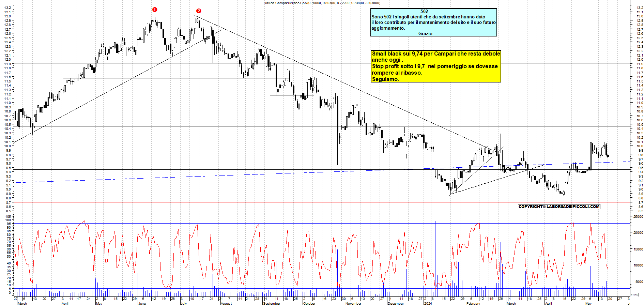Screen dimensions: 644x305
Task: Click the red circled number 2 peak marker
Action: [199, 11]
